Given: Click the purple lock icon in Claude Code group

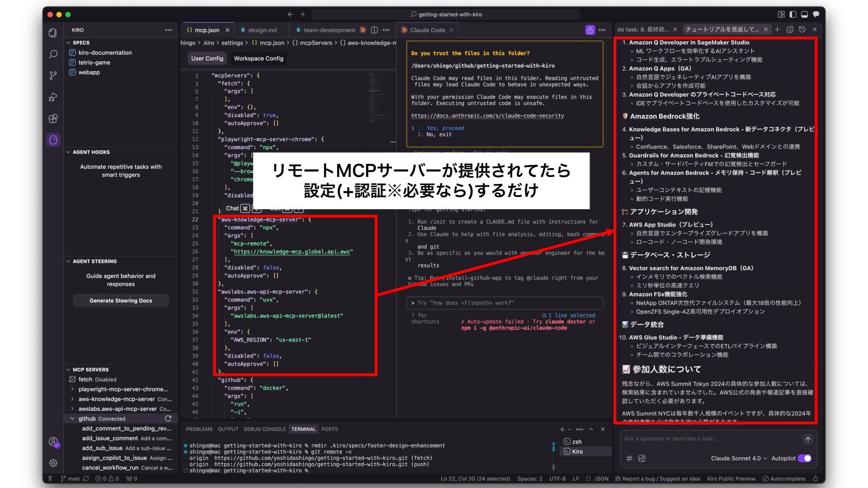Looking at the screenshot, I should pyautogui.click(x=590, y=30).
